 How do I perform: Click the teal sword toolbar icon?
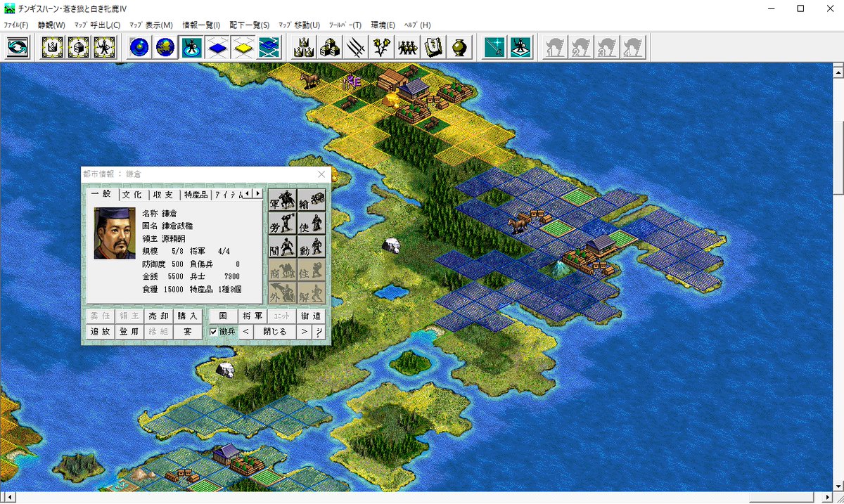coord(494,47)
